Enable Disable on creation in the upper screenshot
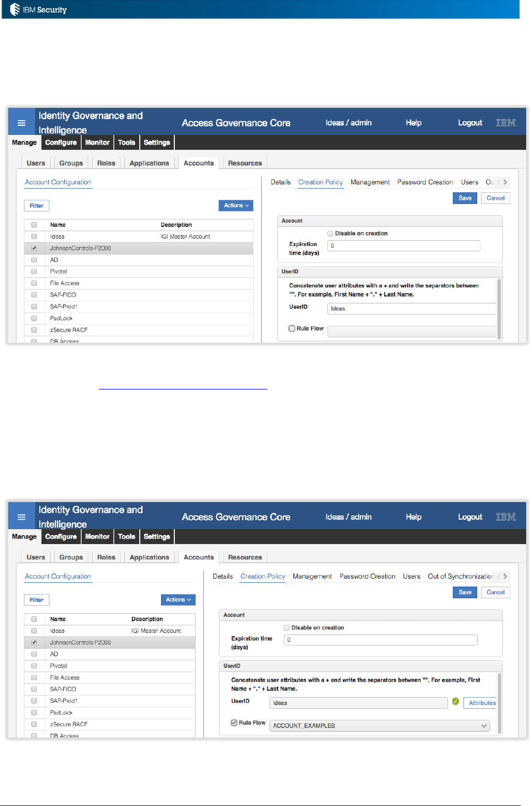Screen dimensions: 532x806 click(x=331, y=233)
